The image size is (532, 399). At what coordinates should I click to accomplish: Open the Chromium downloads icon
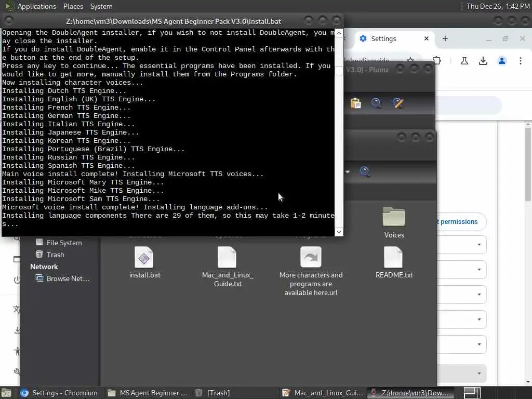point(483,61)
